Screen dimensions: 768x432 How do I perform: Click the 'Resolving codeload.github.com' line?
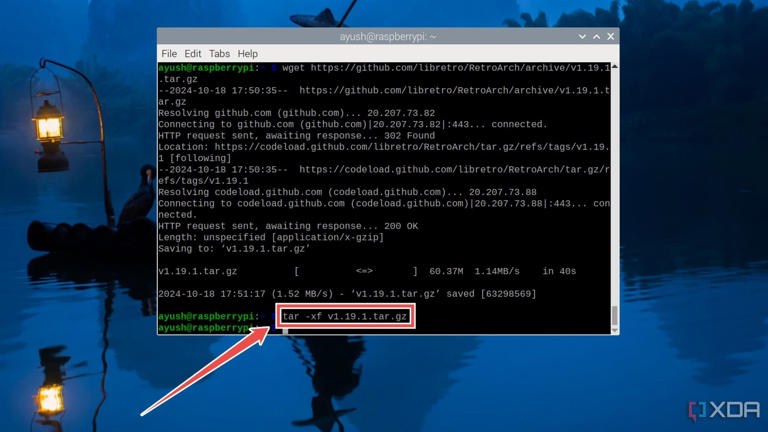point(347,192)
